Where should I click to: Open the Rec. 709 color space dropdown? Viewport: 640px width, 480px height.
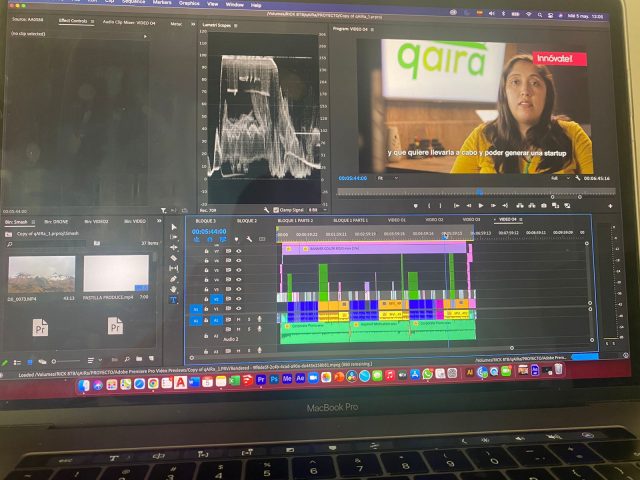(x=210, y=210)
